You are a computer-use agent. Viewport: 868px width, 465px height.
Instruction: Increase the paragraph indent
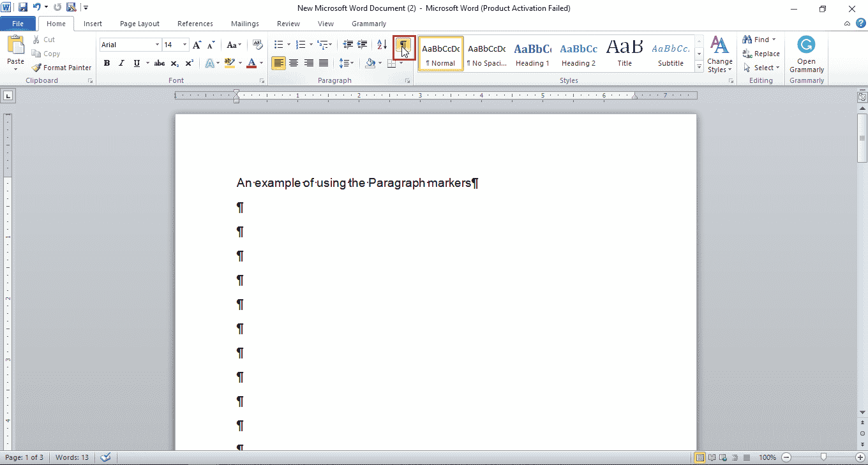362,45
